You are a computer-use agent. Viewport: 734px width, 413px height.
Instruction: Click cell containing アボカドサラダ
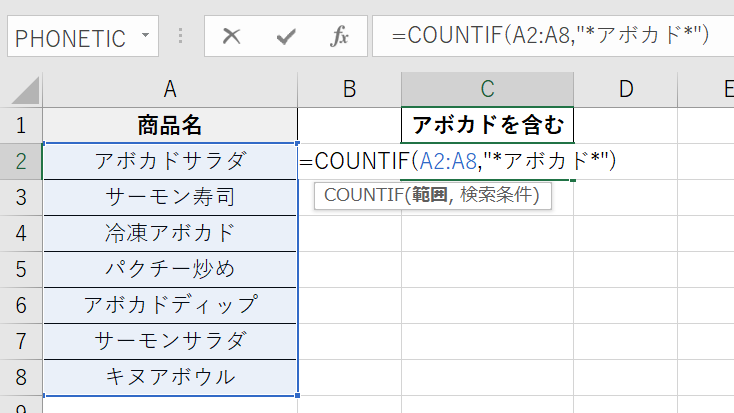tap(170, 161)
